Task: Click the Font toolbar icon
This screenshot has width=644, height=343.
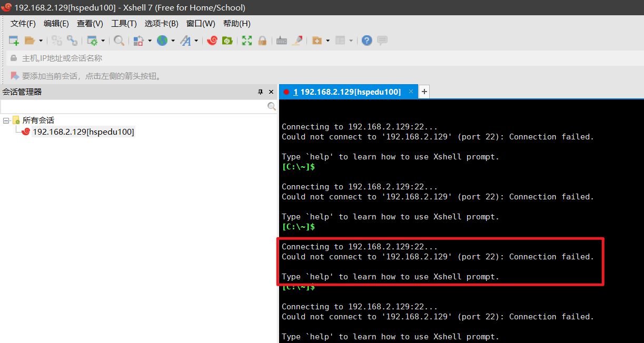Action: (185, 41)
